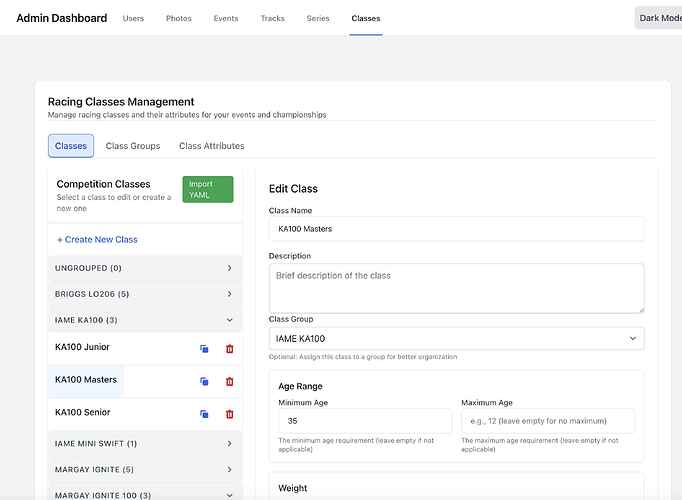Focus the Class Name input field
Viewport: 682px width, 500px height.
456,229
